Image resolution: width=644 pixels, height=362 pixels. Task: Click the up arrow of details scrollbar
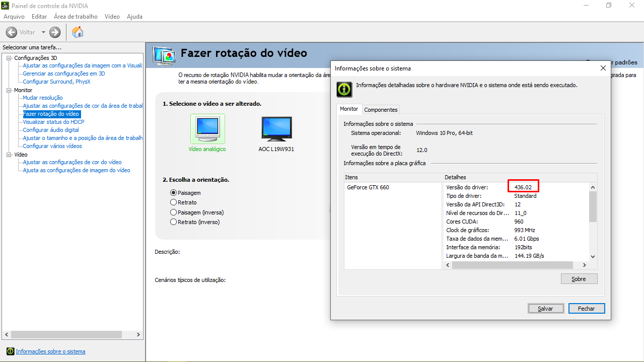point(593,187)
